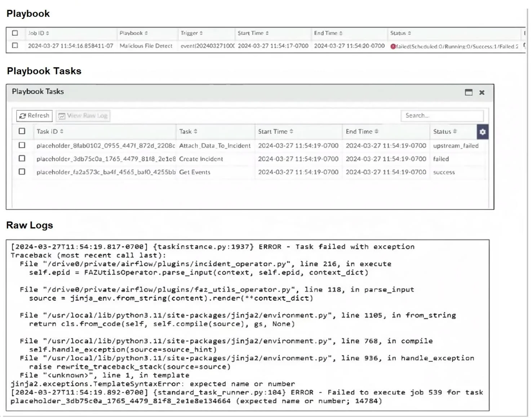
Task: Click the gear settings icon in Playbook Tasks table
Action: (x=483, y=132)
